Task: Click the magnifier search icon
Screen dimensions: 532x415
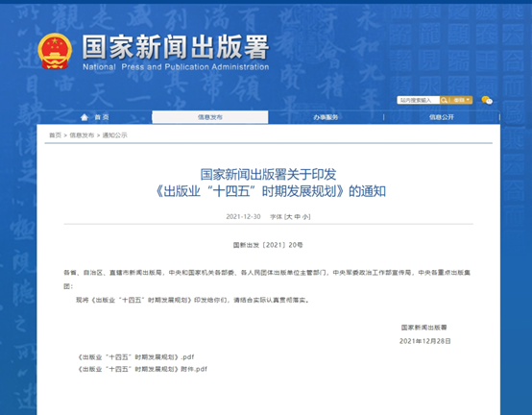Action: tap(444, 100)
